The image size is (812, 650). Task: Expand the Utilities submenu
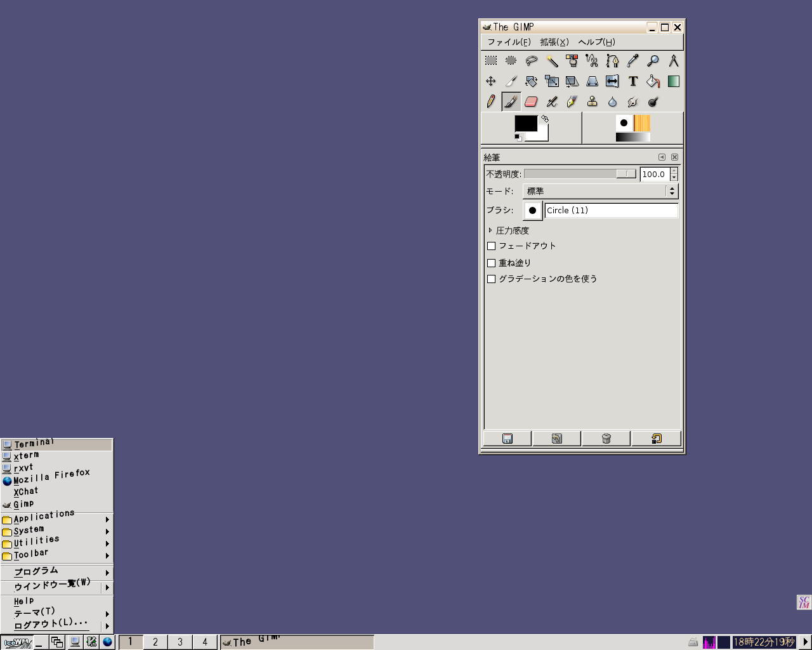tap(56, 543)
